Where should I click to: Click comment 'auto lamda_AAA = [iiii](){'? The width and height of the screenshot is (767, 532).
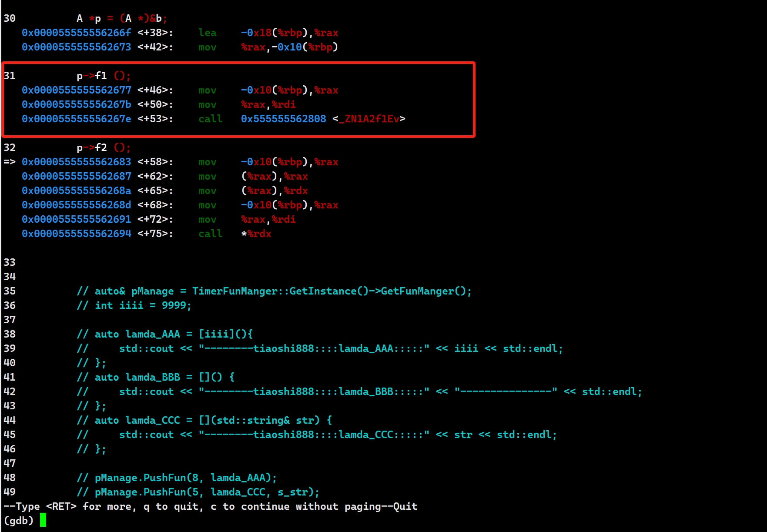click(x=165, y=334)
